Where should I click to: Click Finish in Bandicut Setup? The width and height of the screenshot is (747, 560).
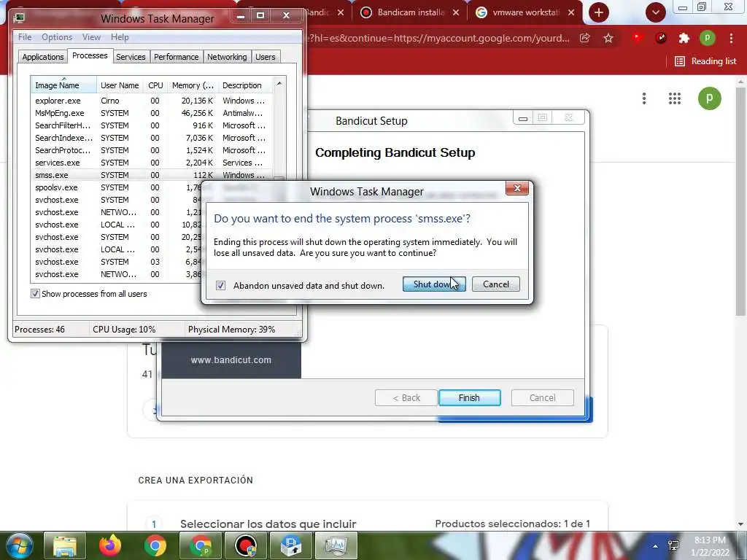(469, 397)
